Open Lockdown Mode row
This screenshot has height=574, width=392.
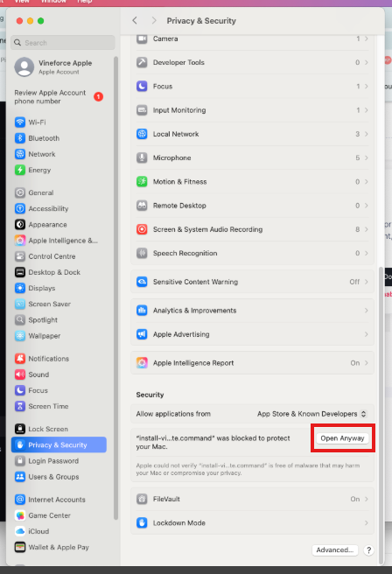click(252, 522)
